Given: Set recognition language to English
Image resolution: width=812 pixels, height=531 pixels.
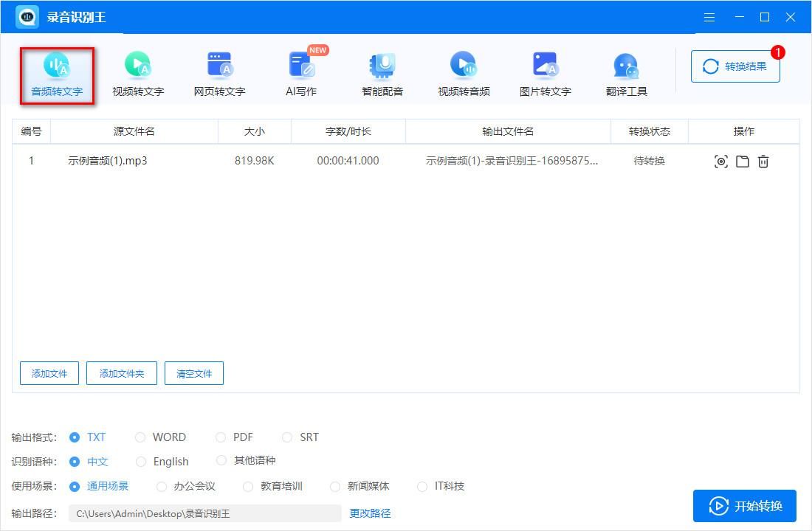Looking at the screenshot, I should [162, 462].
